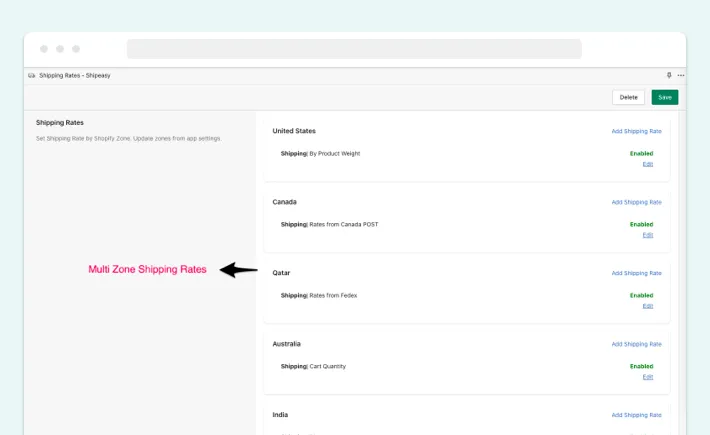Click the Shipping Rates sidebar heading
The image size is (710, 435).
click(60, 123)
